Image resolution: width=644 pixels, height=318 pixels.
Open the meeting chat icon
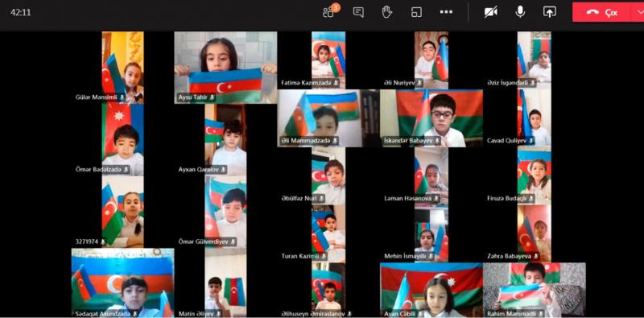(x=358, y=12)
